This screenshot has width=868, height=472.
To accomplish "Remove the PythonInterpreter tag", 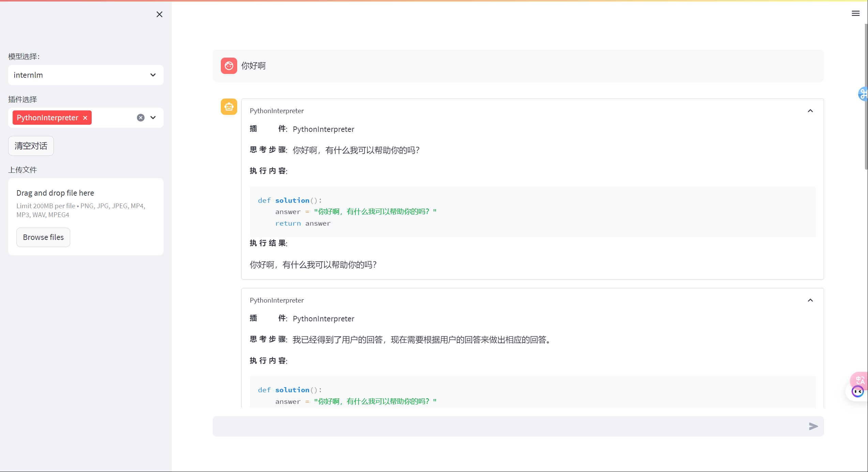I will (85, 118).
